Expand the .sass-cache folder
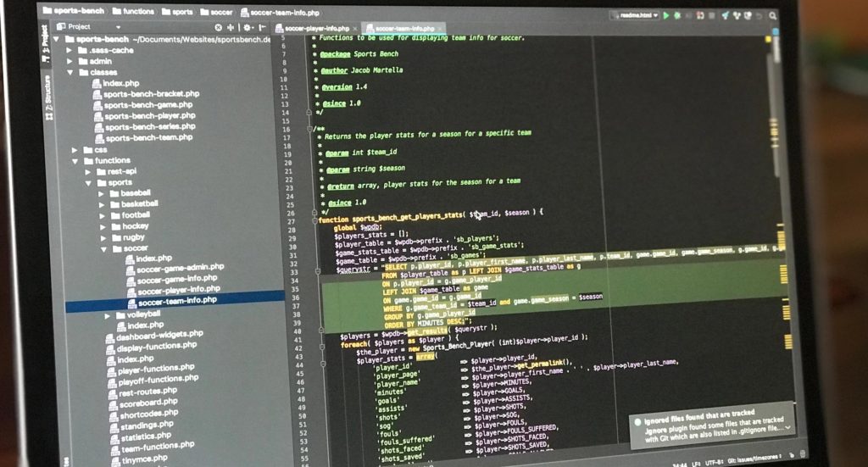Viewport: 868px width, 467px height. point(70,50)
